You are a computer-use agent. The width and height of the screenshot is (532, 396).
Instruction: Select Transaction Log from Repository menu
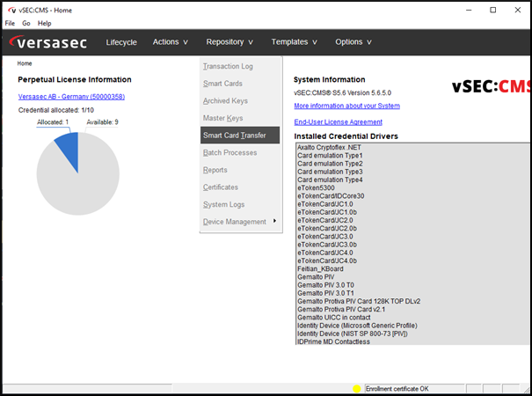[x=240, y=66]
